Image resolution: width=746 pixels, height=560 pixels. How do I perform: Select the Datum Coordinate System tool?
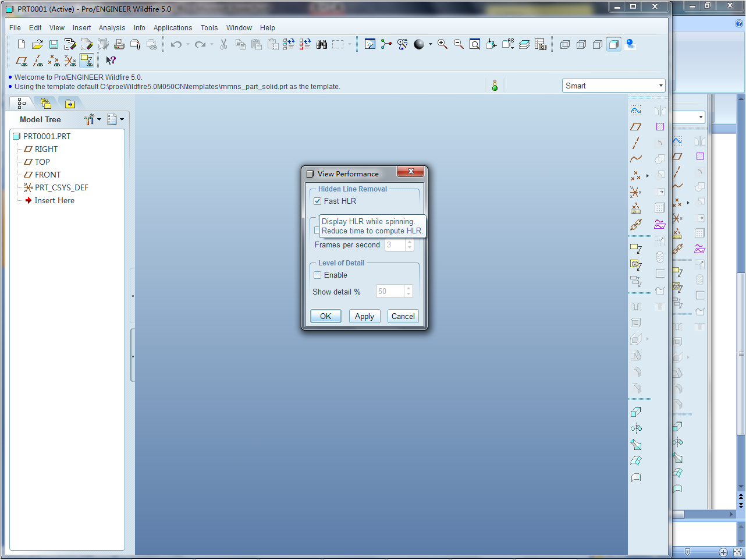click(635, 192)
